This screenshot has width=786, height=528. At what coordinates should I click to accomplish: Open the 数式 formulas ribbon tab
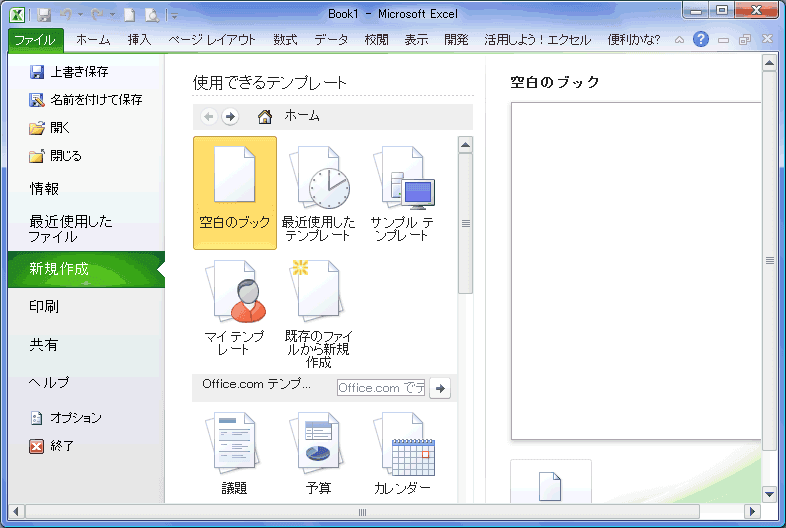click(285, 40)
